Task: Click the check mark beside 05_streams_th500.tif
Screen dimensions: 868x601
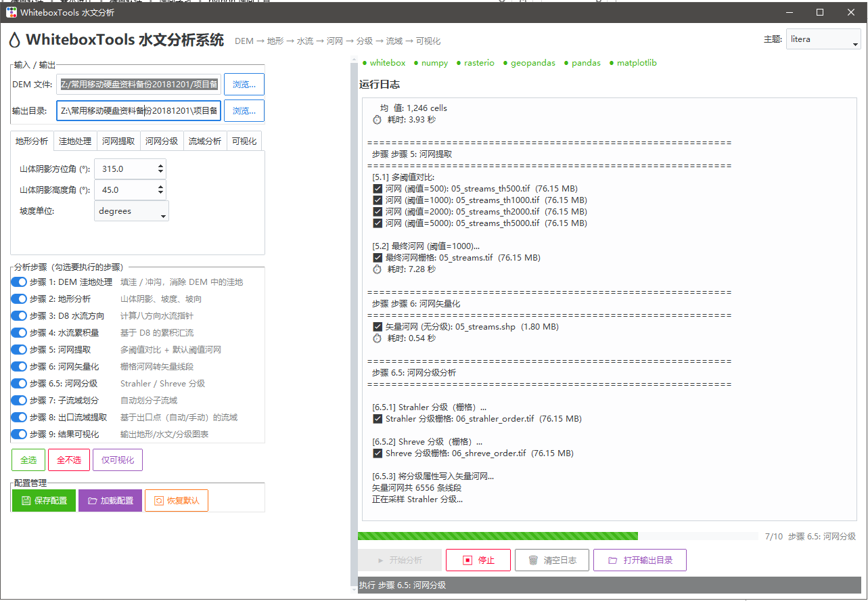Action: pyautogui.click(x=378, y=189)
